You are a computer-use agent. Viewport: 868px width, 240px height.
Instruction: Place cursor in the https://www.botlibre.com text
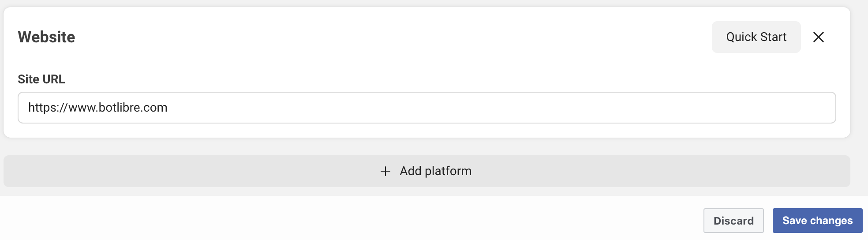(97, 108)
